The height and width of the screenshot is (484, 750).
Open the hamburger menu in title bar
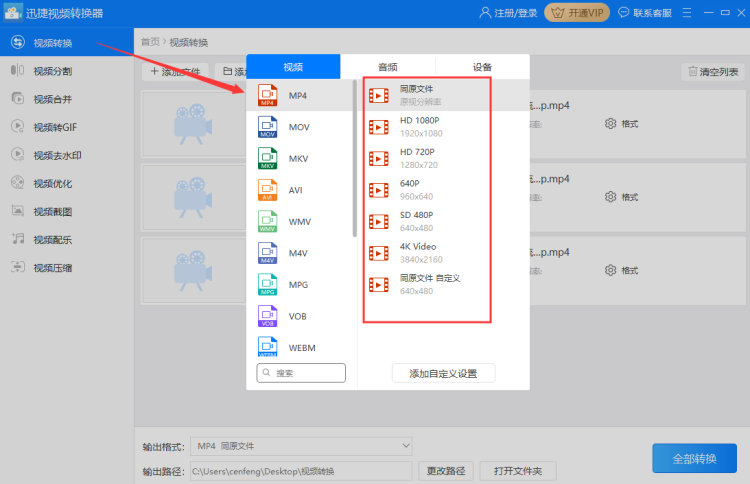pos(687,12)
